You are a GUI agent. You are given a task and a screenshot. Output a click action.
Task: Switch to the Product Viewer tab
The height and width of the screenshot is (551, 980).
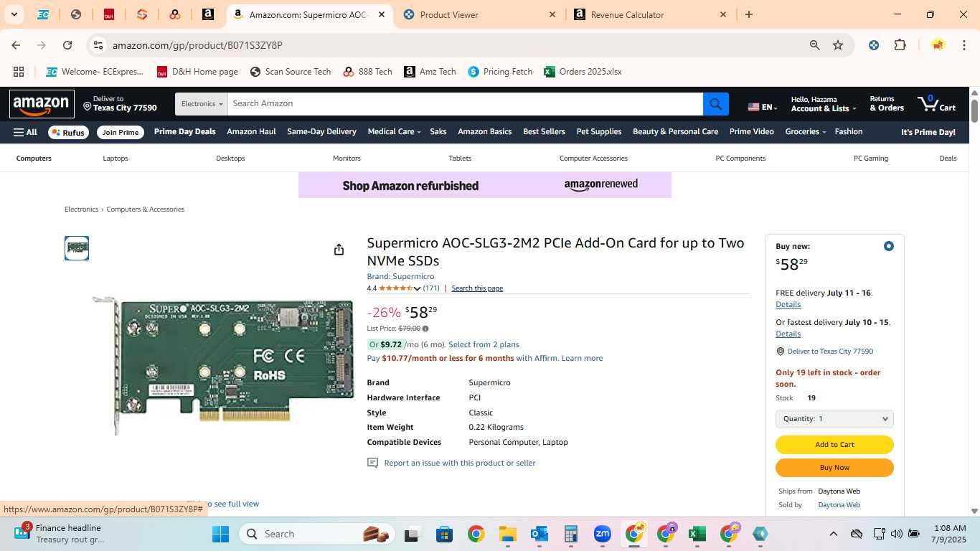pos(479,14)
